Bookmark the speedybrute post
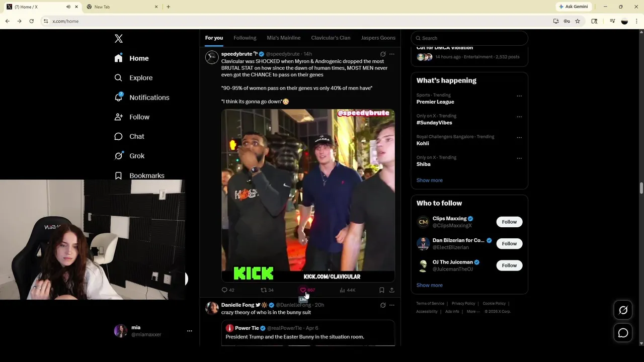This screenshot has width=644, height=362. tap(382, 290)
